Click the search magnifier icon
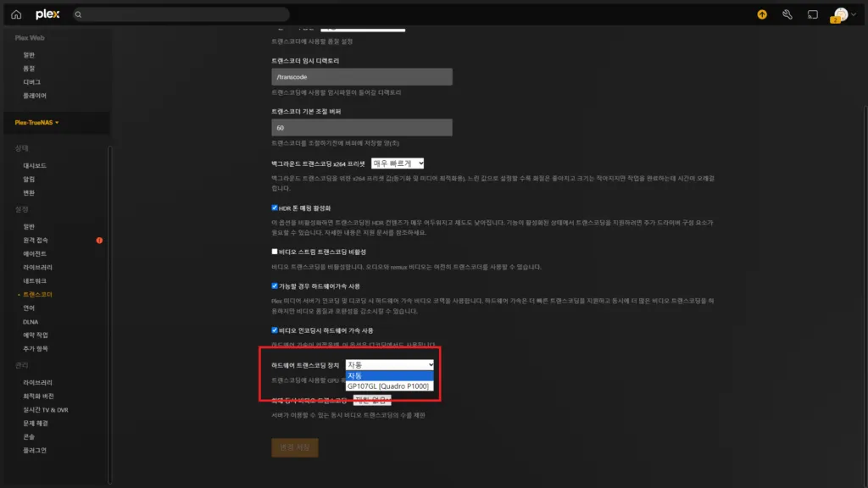The width and height of the screenshot is (868, 488). pyautogui.click(x=79, y=14)
